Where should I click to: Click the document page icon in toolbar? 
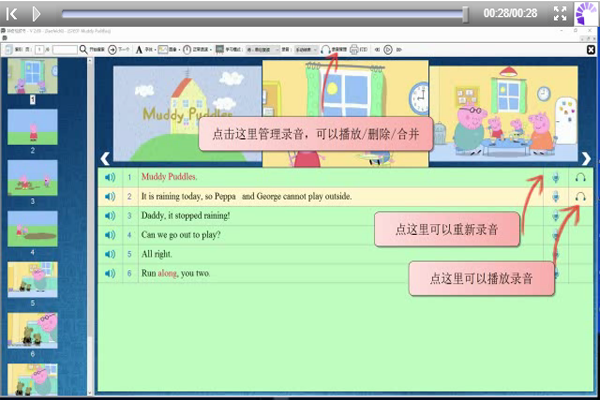tap(9, 49)
